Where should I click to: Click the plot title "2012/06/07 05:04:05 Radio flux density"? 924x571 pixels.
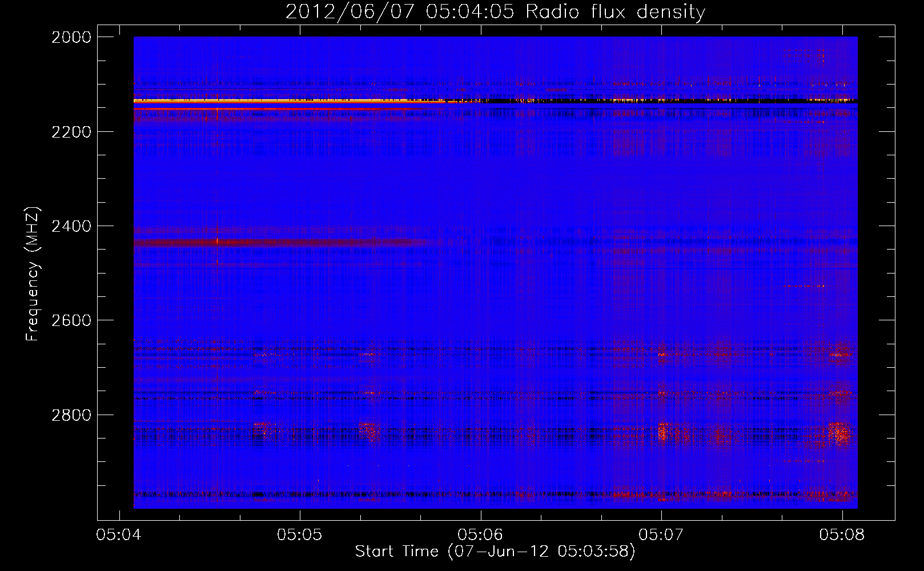[x=495, y=11]
